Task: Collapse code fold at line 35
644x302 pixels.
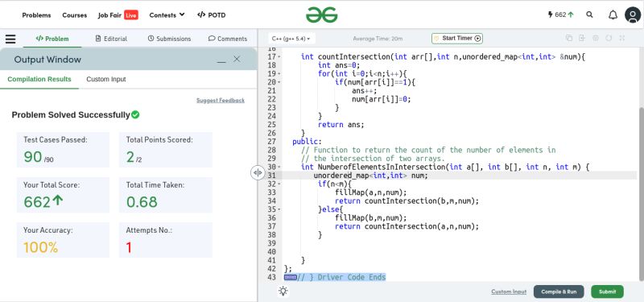Action: click(279, 209)
